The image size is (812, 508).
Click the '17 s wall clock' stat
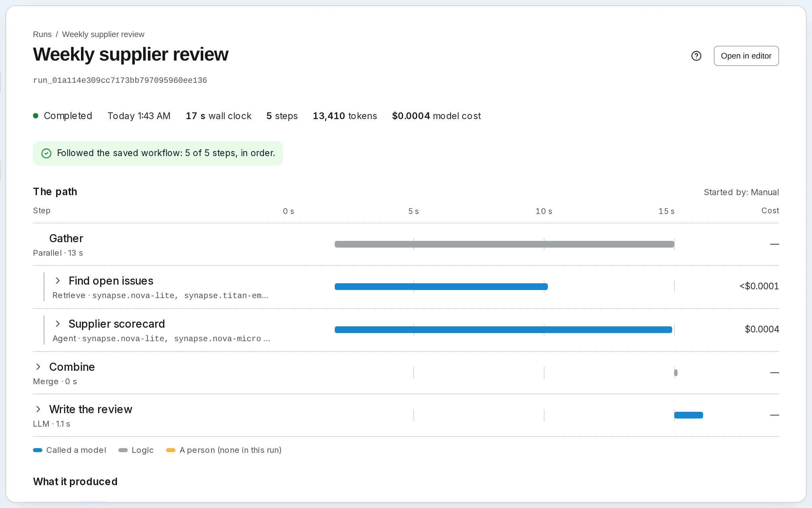coord(218,116)
